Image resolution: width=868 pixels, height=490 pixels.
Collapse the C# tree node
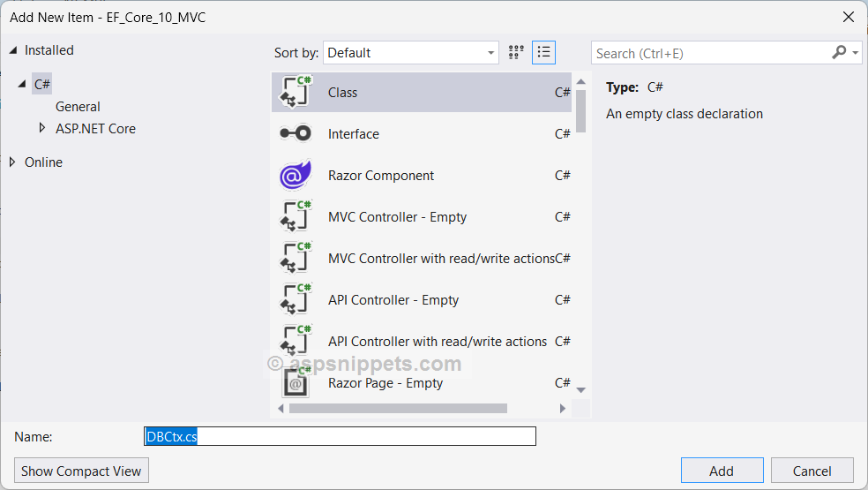pos(22,84)
